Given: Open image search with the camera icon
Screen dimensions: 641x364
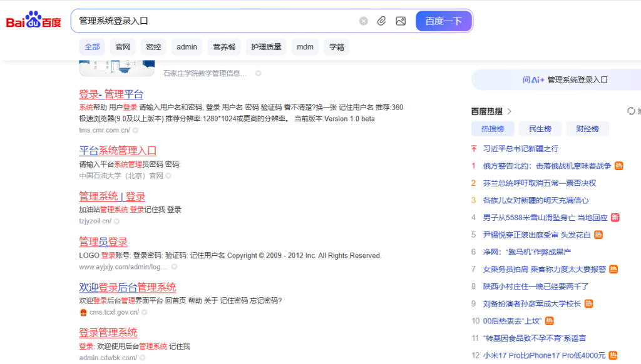Looking at the screenshot, I should [x=401, y=21].
